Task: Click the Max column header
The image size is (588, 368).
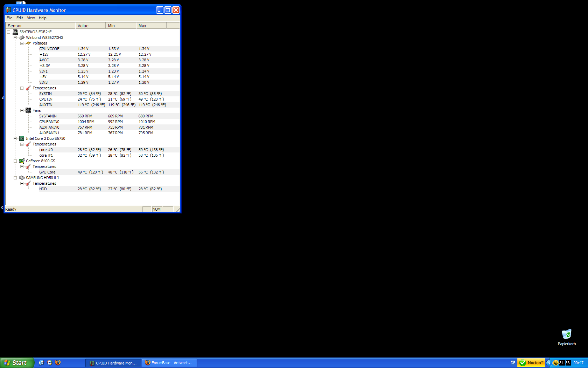Action: (x=151, y=26)
